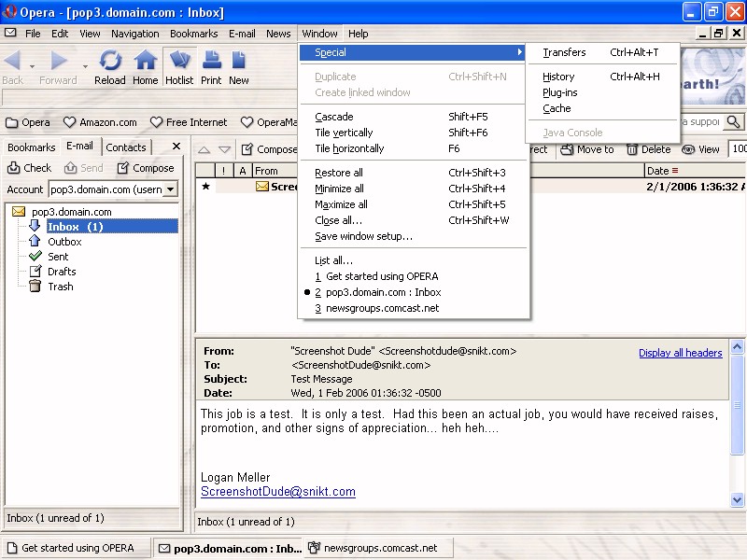Toggle the Hotlist panel button

coord(179,67)
